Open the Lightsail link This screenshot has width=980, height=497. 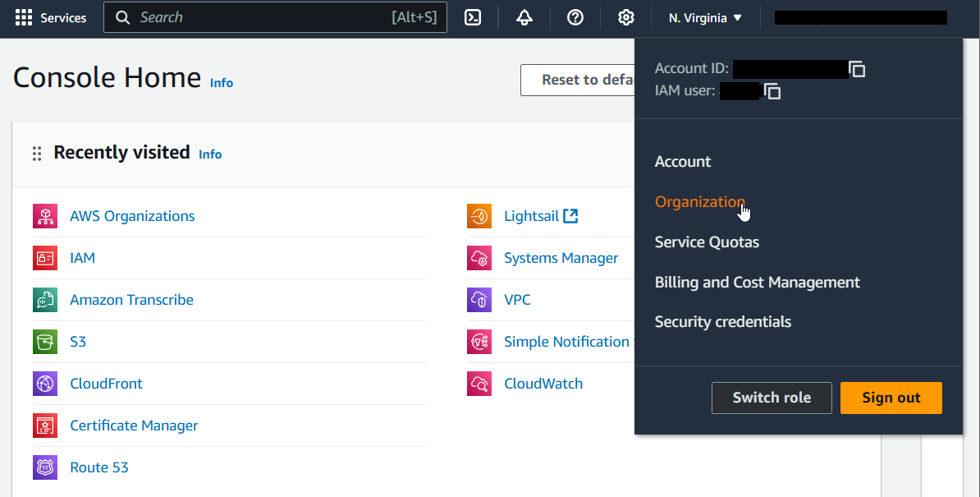531,216
